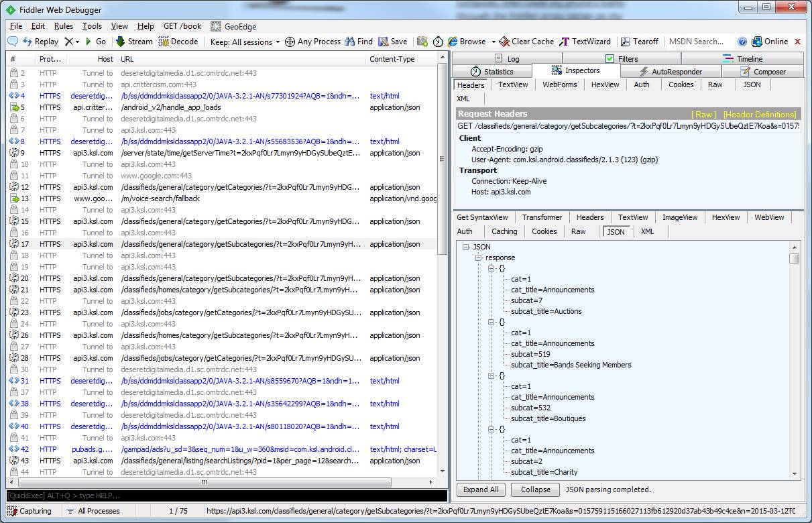Viewport: 812px width, 523px height.
Task: Save sessions using the Save icon
Action: [x=393, y=42]
